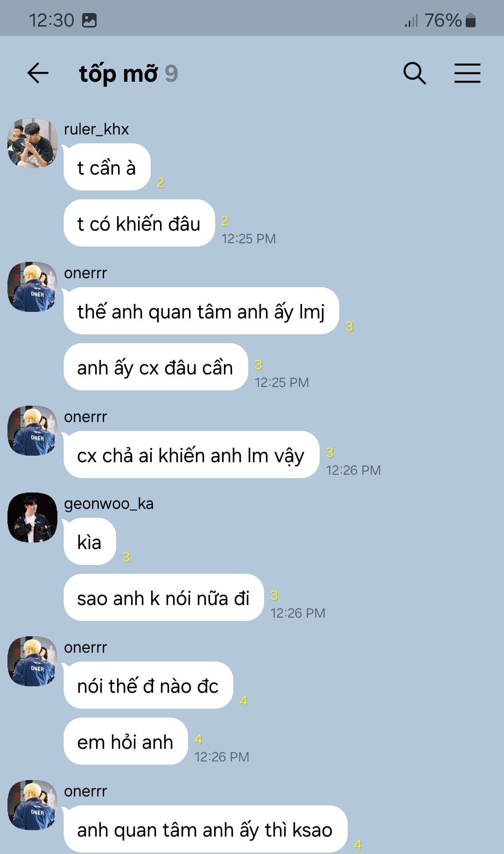Screen dimensions: 504x854
Task: Tap member count 9 beside title
Action: point(171,74)
